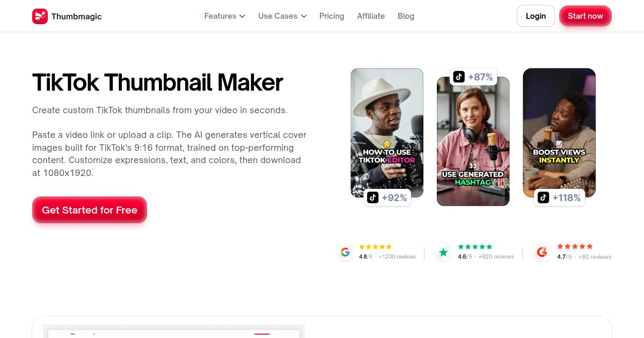Image resolution: width=644 pixels, height=338 pixels.
Task: Click the +92% badge text
Action: [394, 197]
